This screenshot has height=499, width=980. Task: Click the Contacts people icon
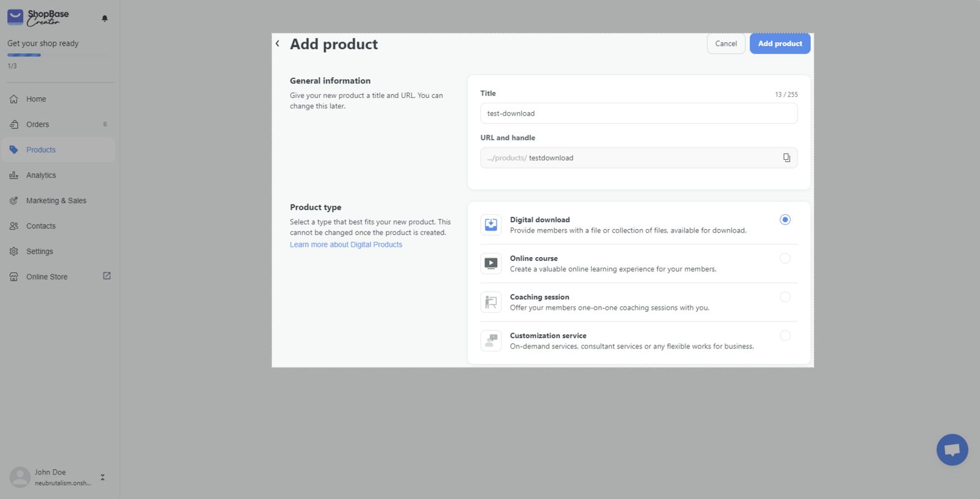13,226
